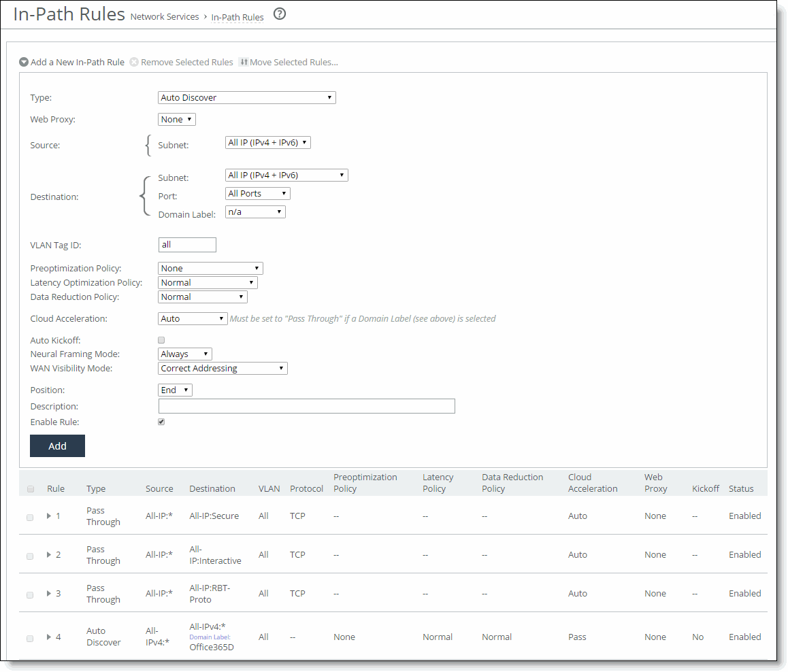The width and height of the screenshot is (788, 672).
Task: Click the Add button
Action: click(57, 446)
